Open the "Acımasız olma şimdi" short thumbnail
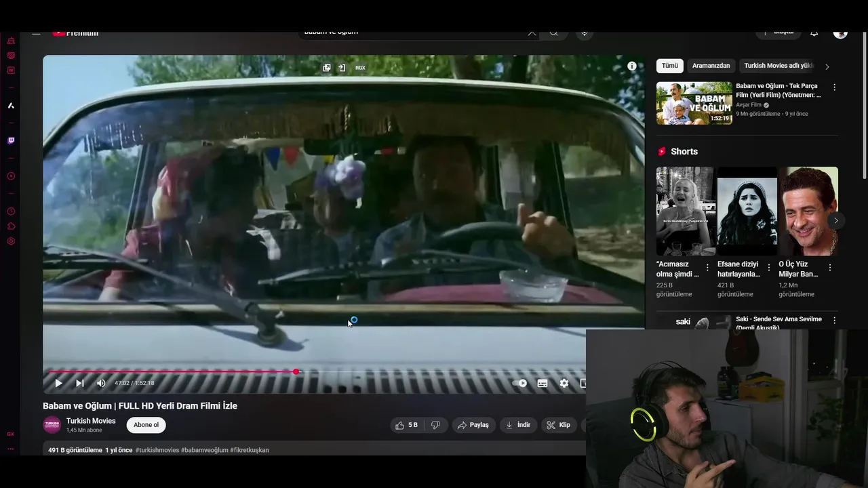The width and height of the screenshot is (868, 488). (685, 211)
